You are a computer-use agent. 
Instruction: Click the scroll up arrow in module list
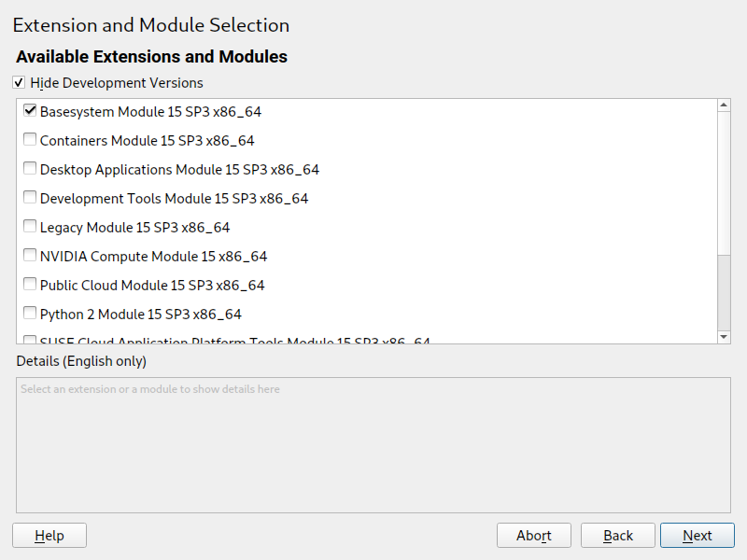pos(724,105)
